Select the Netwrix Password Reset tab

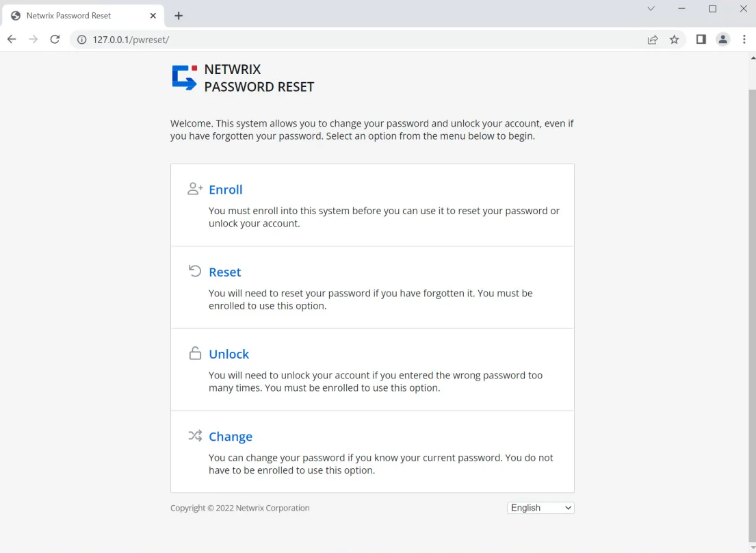pos(83,16)
